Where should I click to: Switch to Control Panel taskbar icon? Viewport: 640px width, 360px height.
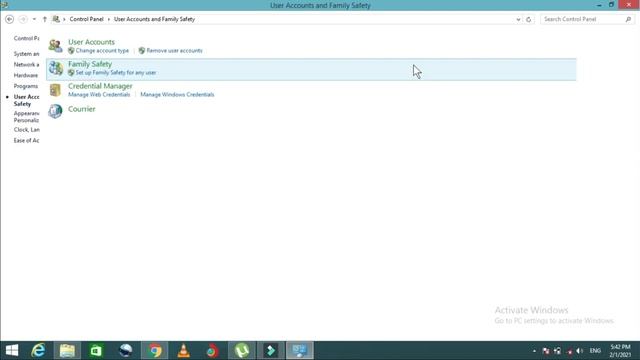[x=300, y=350]
